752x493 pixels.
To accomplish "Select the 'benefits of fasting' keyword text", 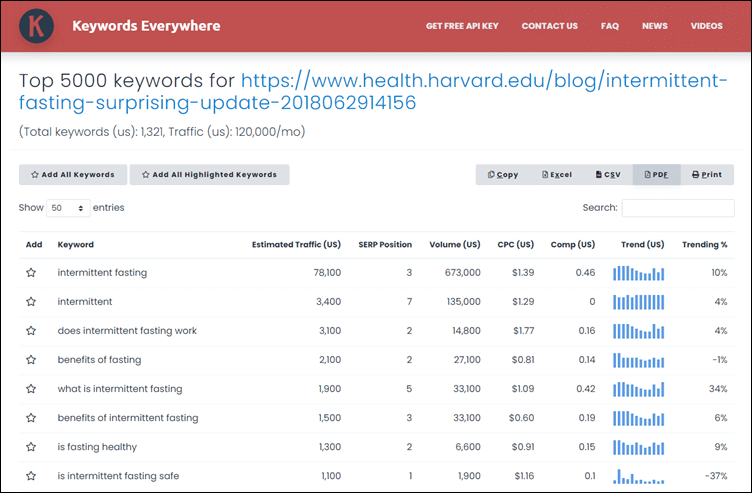I will pyautogui.click(x=99, y=360).
